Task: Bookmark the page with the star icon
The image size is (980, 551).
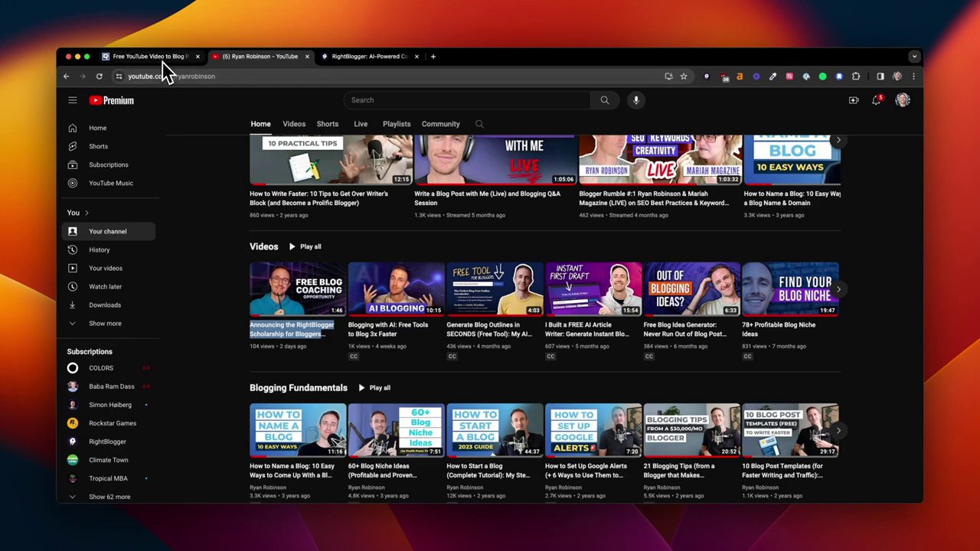Action: tap(683, 76)
